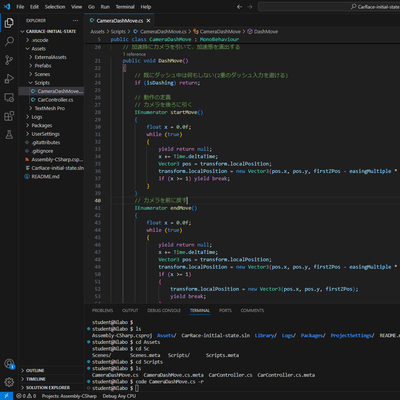Image resolution: width=400 pixels, height=400 pixels.
Task: Open the Testing flask view
Action: pyautogui.click(x=9, y=135)
